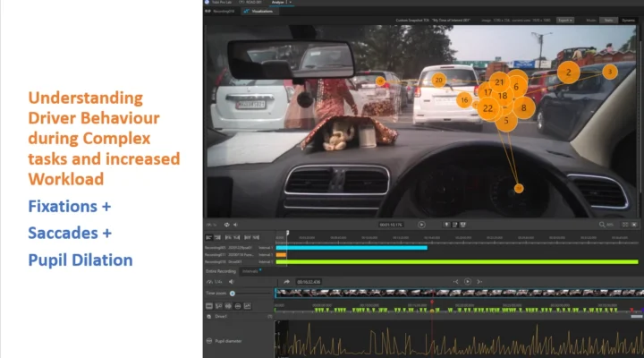Toggle the first data track icon under Time zoom
The image size is (644, 358).
(x=209, y=306)
